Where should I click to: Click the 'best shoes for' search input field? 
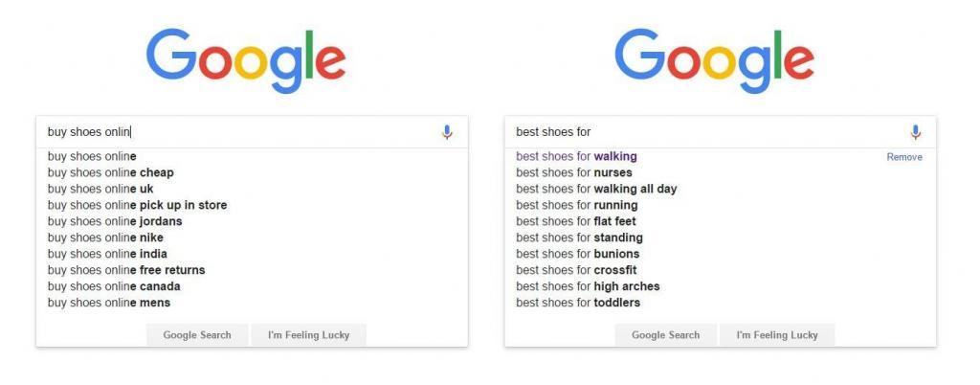tap(706, 132)
